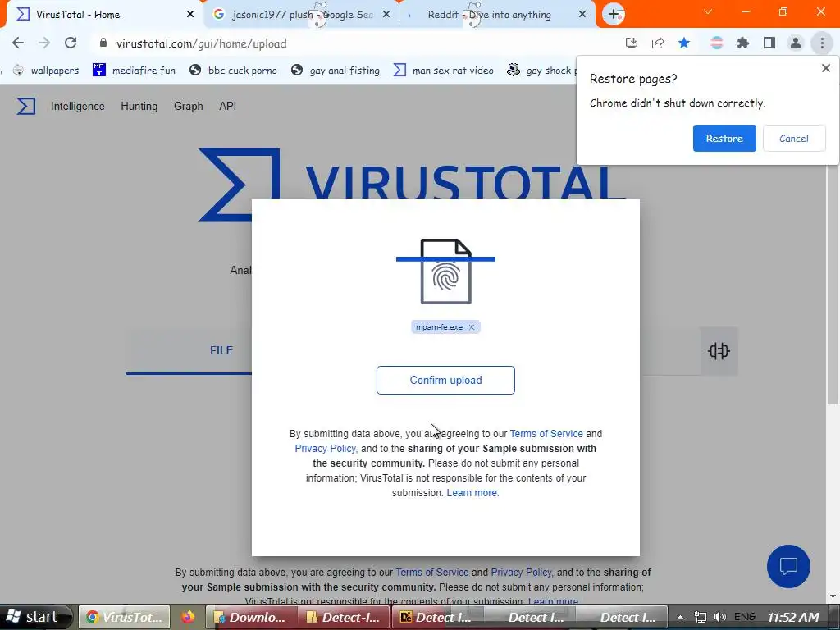Open the Firefox taskbar icon
Screen dimensions: 840x630
(x=188, y=617)
